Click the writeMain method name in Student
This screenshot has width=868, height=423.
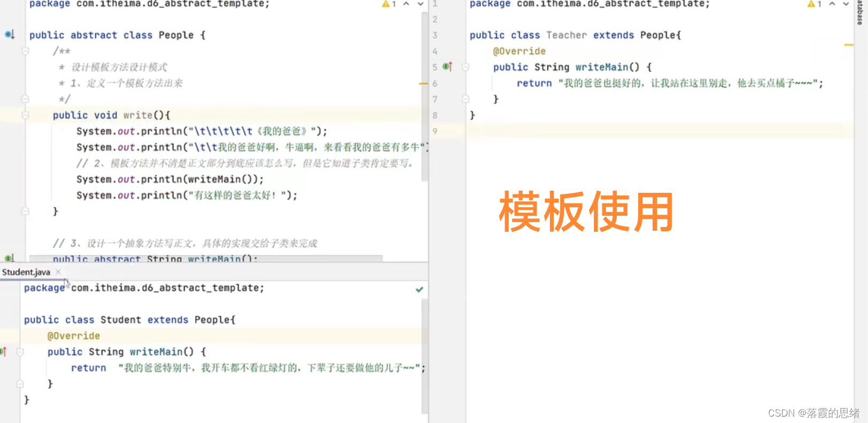(x=156, y=352)
